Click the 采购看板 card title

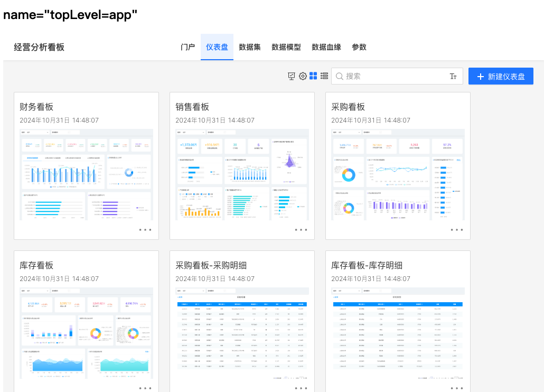click(x=348, y=107)
